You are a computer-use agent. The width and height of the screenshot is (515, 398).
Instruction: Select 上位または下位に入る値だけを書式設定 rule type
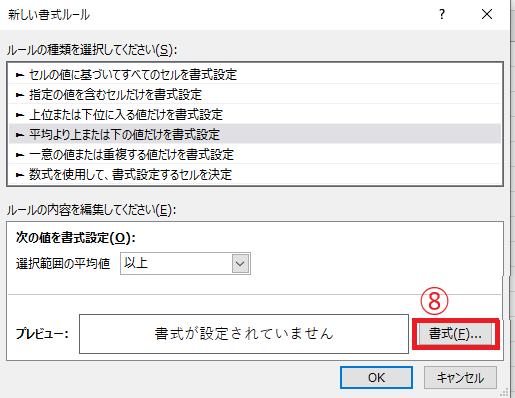click(255, 115)
